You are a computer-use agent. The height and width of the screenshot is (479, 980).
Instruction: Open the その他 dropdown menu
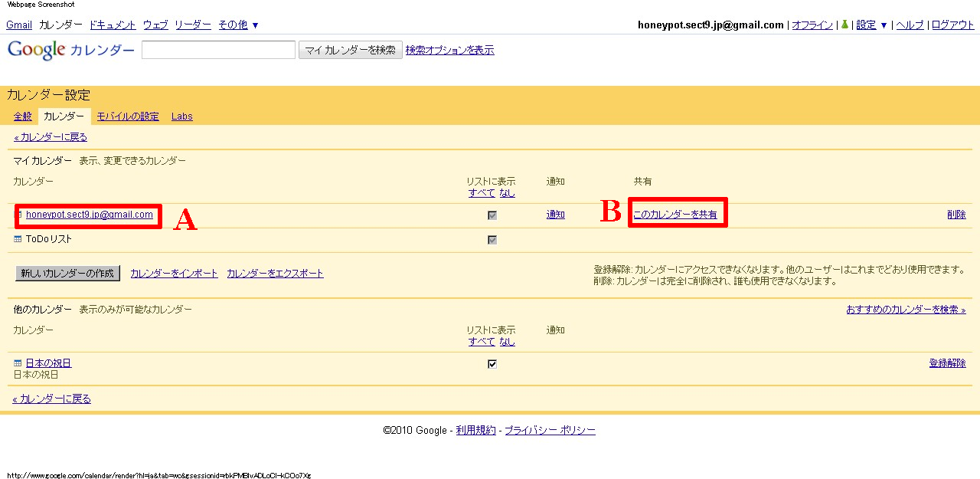[x=238, y=25]
